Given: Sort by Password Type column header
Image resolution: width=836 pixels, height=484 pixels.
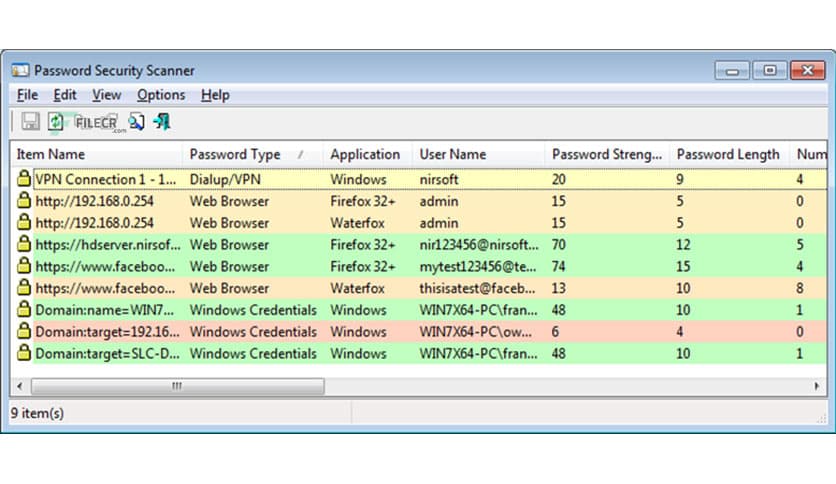Looking at the screenshot, I should pyautogui.click(x=253, y=155).
